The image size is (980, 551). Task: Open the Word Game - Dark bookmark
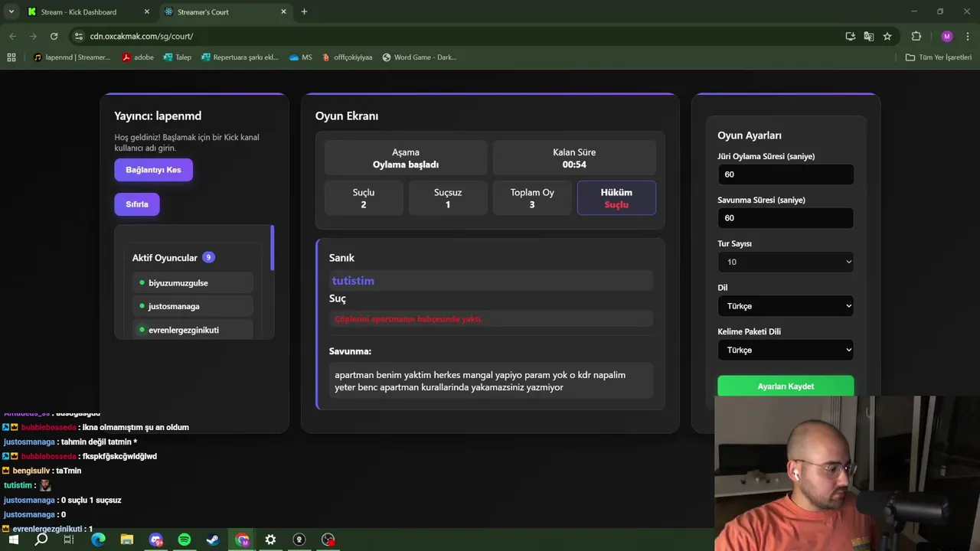[420, 57]
